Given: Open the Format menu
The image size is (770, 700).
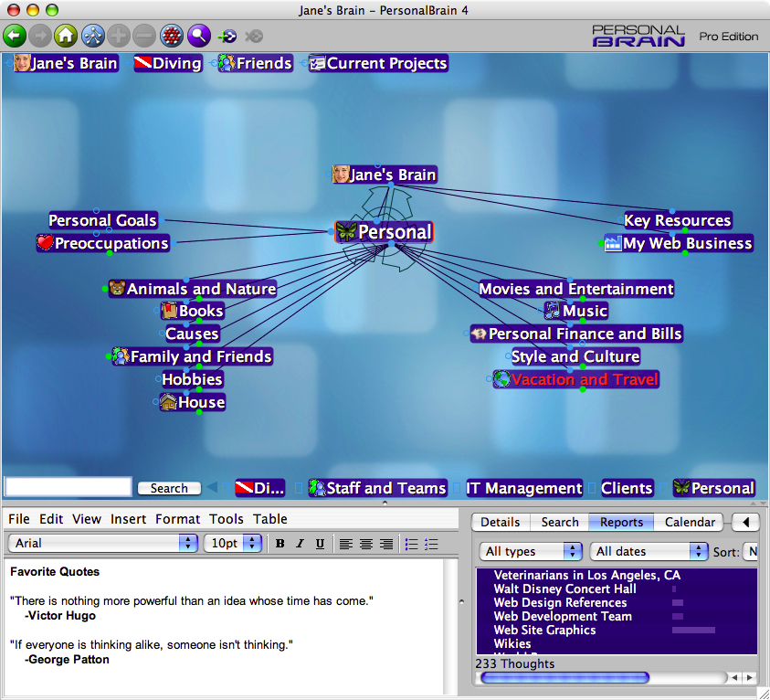Looking at the screenshot, I should (178, 519).
